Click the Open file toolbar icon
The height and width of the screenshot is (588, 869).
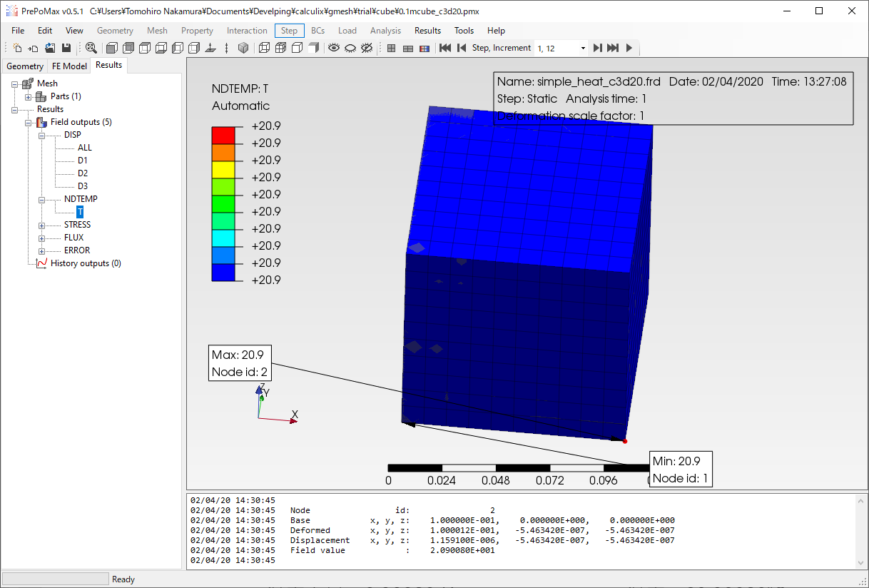pos(50,48)
